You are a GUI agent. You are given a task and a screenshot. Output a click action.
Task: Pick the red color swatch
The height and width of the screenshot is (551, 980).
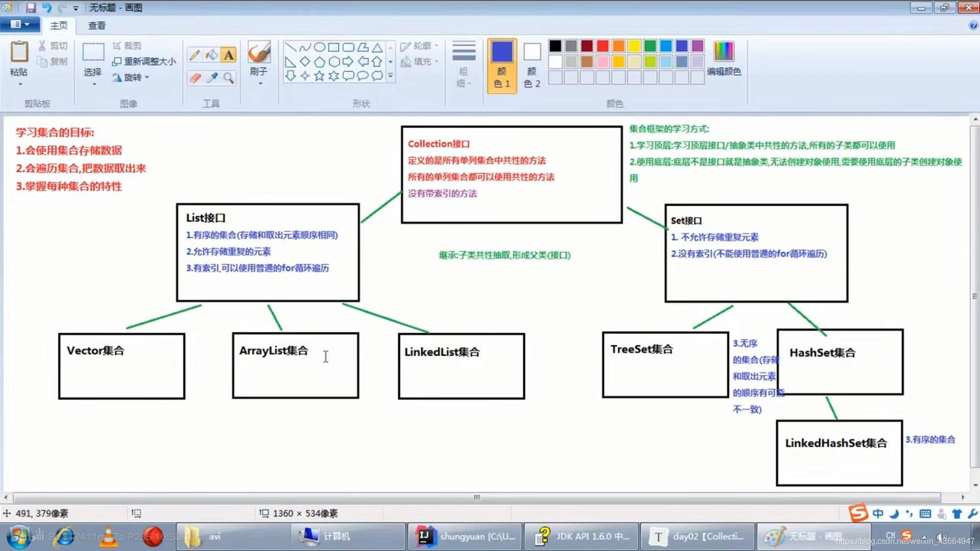[603, 46]
